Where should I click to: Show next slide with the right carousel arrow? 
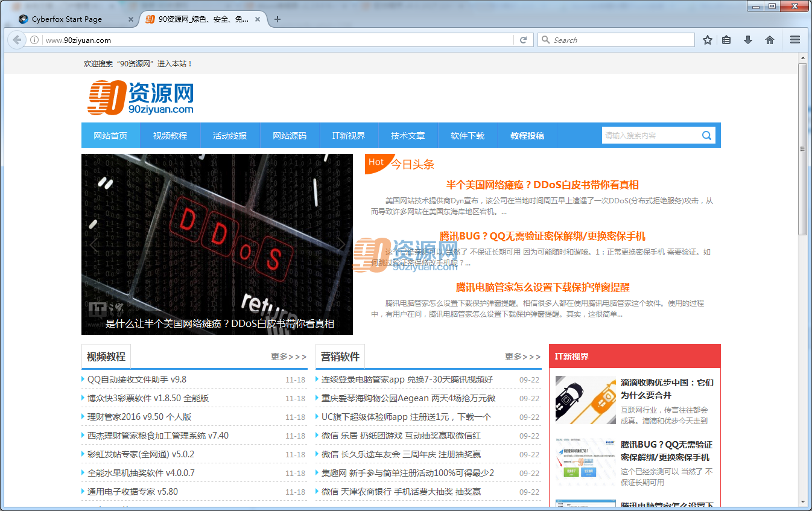pyautogui.click(x=341, y=244)
